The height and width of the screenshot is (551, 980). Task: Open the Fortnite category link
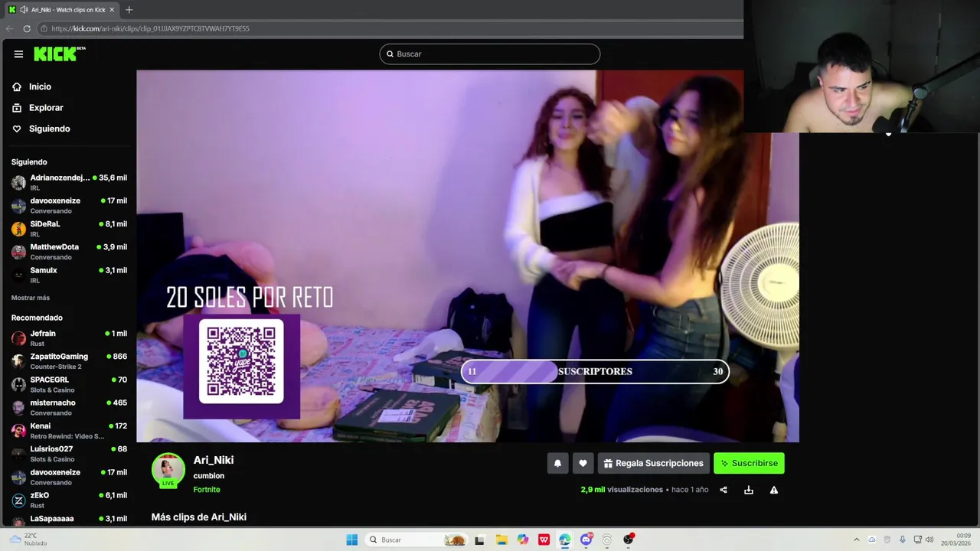pyautogui.click(x=207, y=490)
